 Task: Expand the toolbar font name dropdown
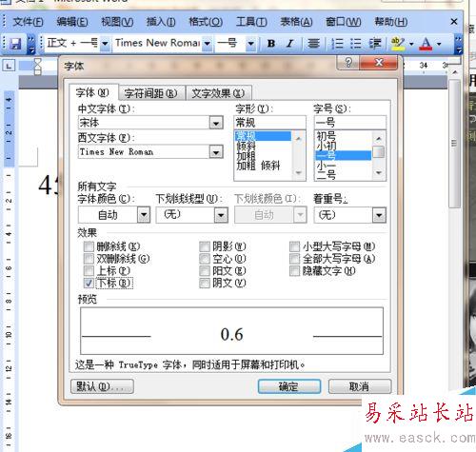(x=207, y=43)
